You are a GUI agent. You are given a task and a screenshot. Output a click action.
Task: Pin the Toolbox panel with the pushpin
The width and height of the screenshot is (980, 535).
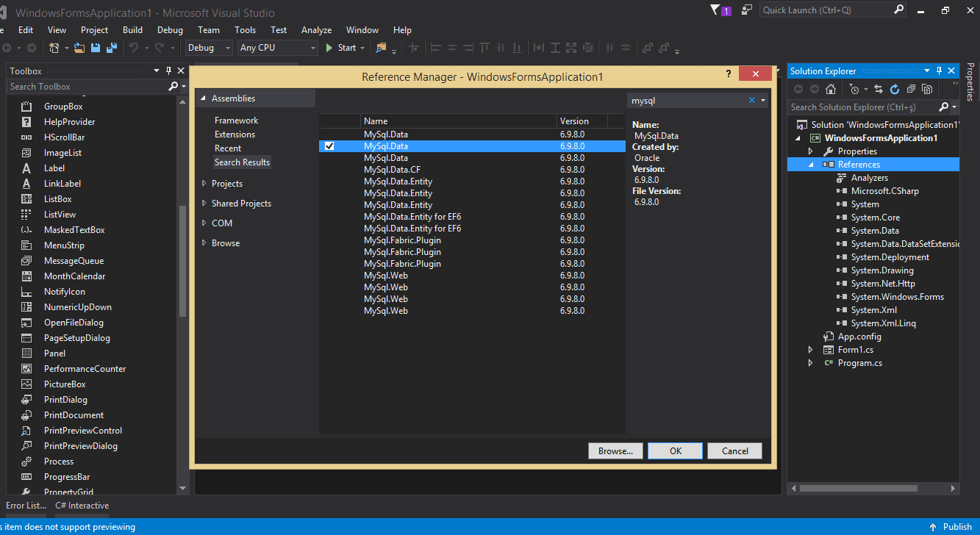click(168, 71)
